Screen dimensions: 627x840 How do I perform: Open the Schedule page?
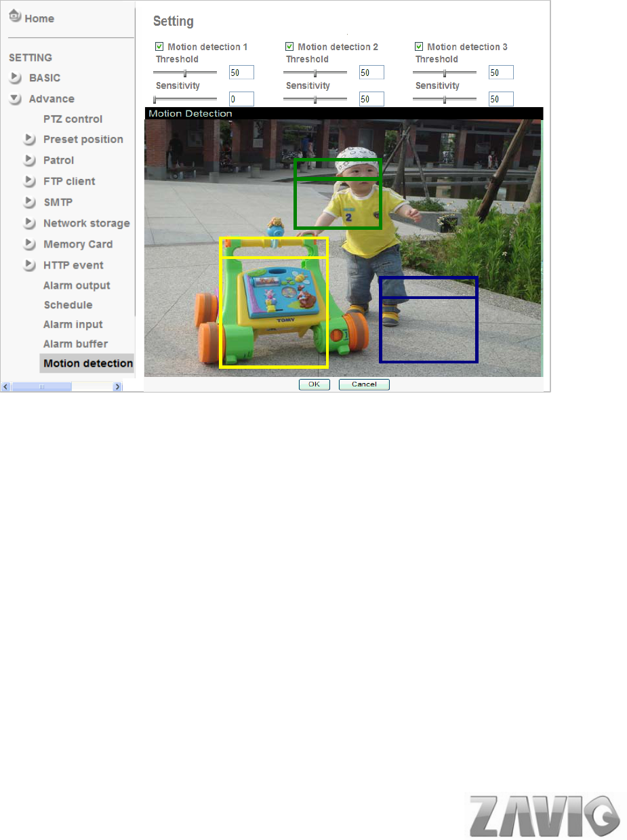click(x=68, y=305)
